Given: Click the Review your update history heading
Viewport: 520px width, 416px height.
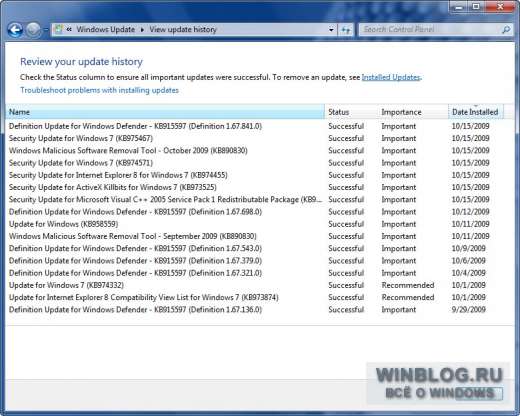Looking at the screenshot, I should coord(81,62).
